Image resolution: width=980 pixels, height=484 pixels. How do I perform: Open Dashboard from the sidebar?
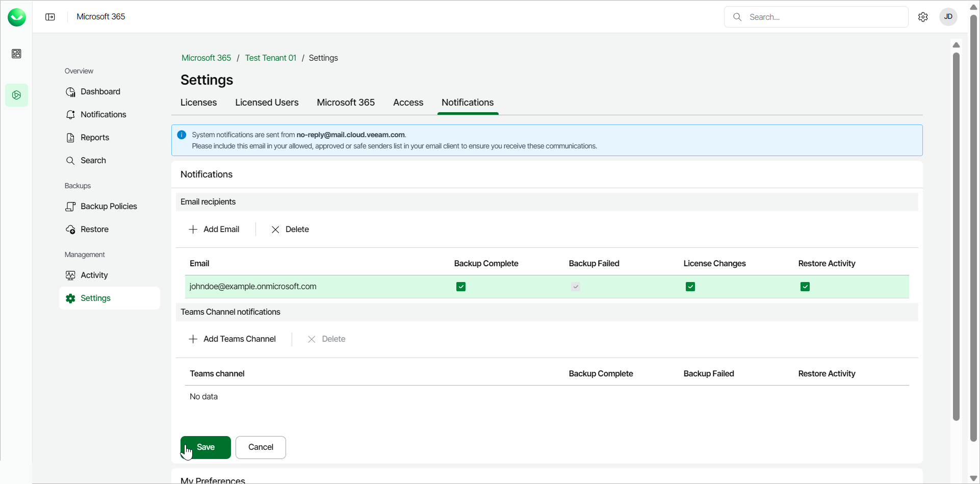pyautogui.click(x=100, y=92)
